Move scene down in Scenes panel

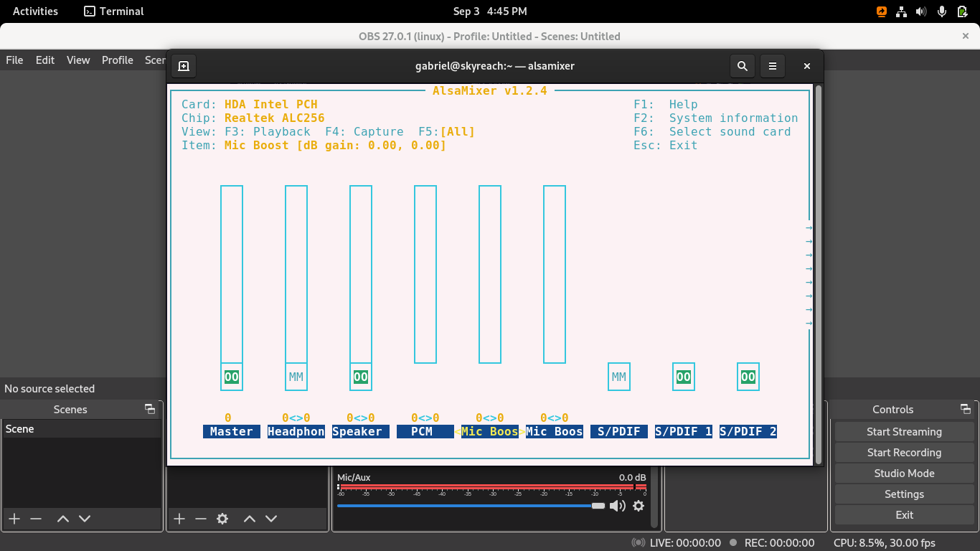(85, 519)
